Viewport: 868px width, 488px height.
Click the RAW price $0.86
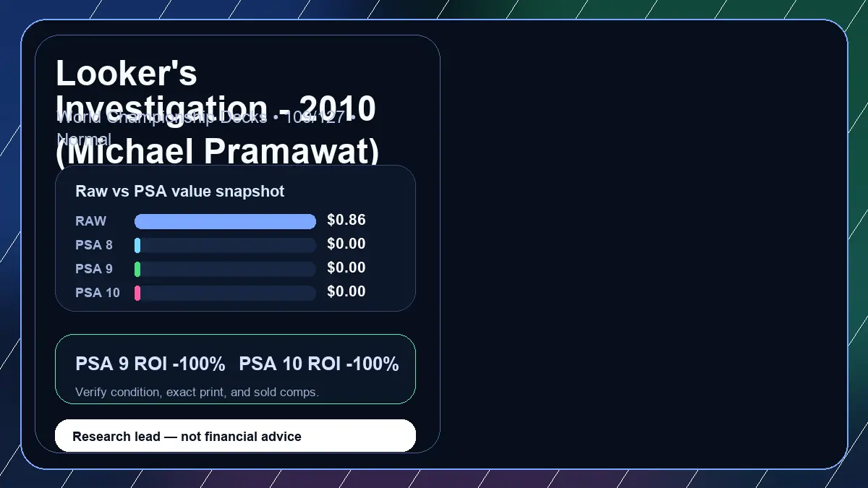[x=346, y=220]
